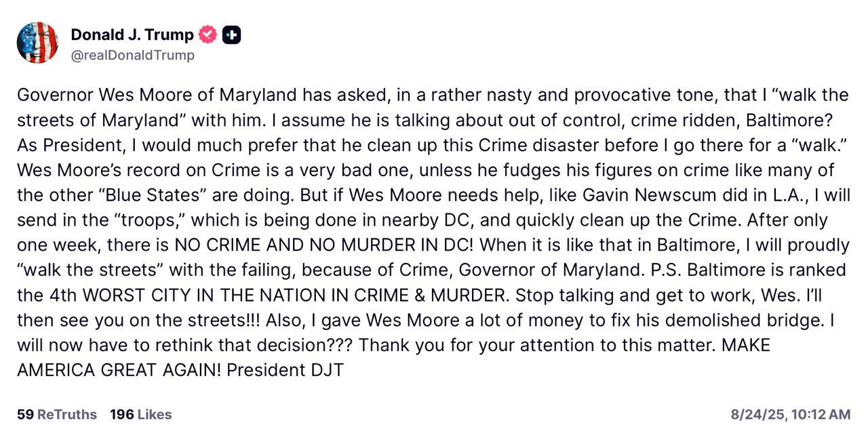The width and height of the screenshot is (868, 439).
Task: Click the number 196 beside Likes
Action: point(122,415)
